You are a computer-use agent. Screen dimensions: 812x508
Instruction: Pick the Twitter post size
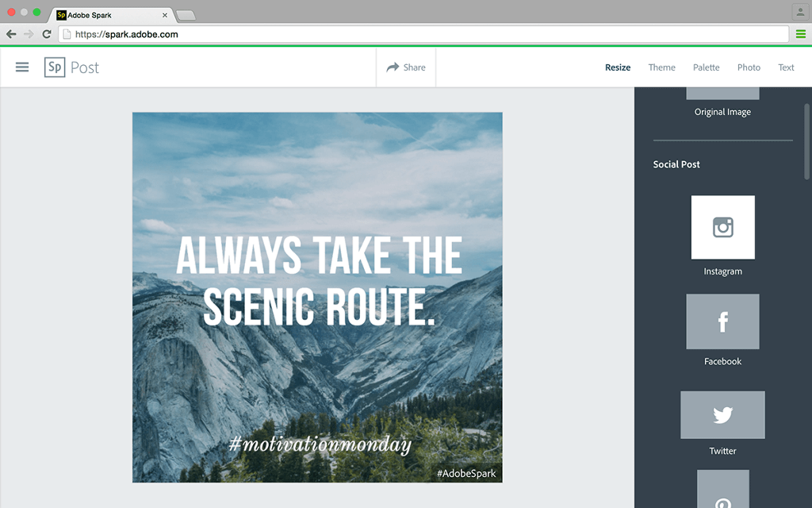(722, 415)
